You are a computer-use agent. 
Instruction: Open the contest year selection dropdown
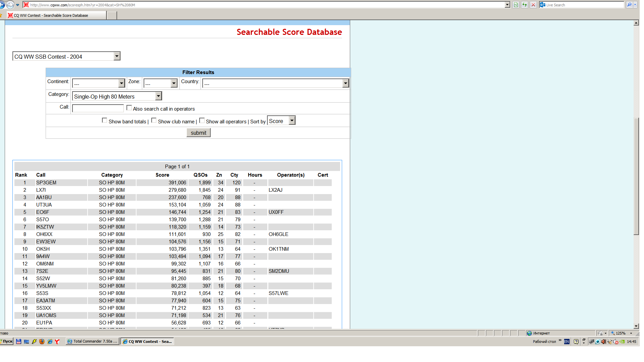coord(117,56)
